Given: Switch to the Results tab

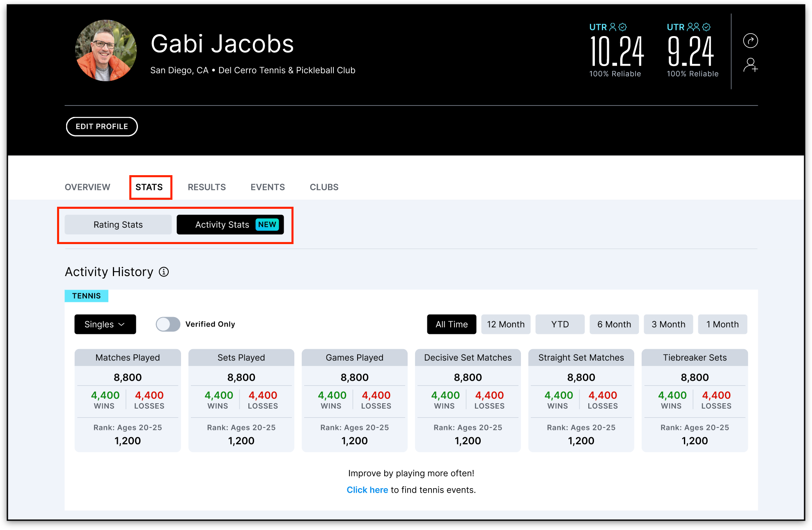Looking at the screenshot, I should (x=206, y=187).
